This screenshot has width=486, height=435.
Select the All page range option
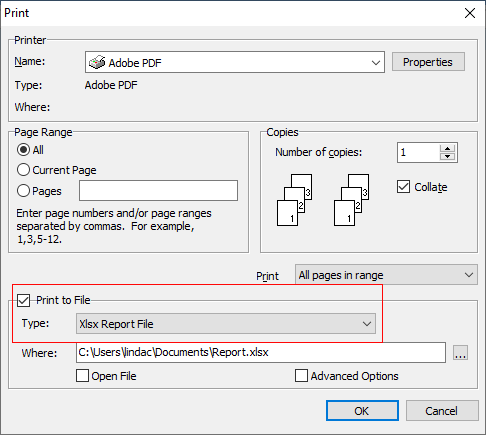tap(23, 150)
